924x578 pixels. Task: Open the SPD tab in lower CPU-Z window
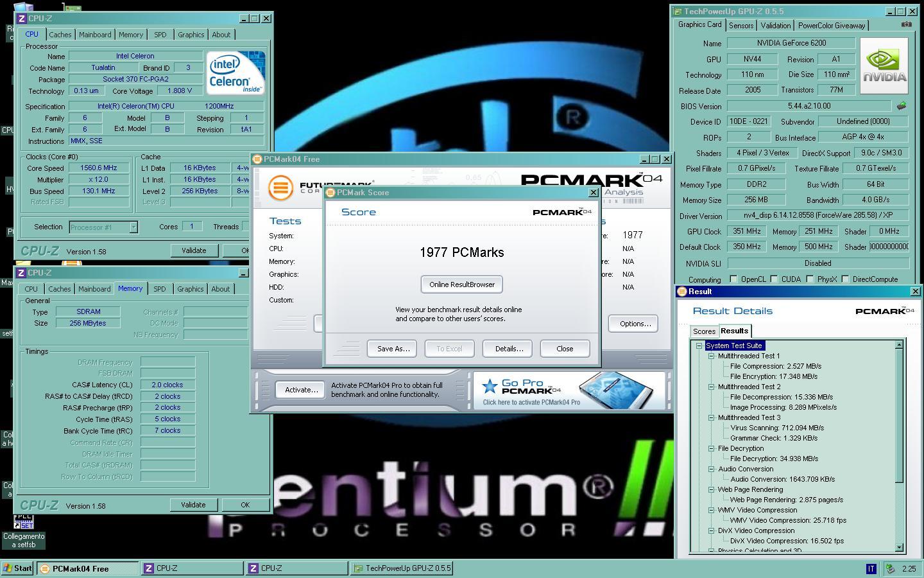(x=159, y=289)
